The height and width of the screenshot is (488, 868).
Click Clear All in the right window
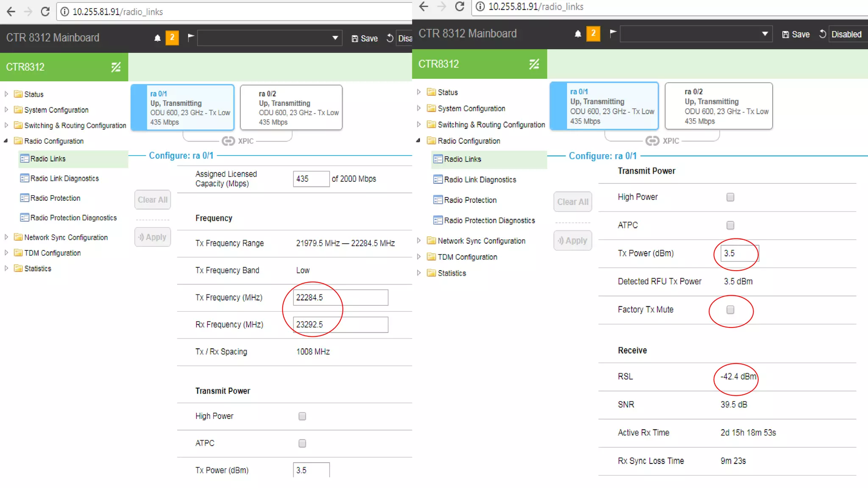573,202
